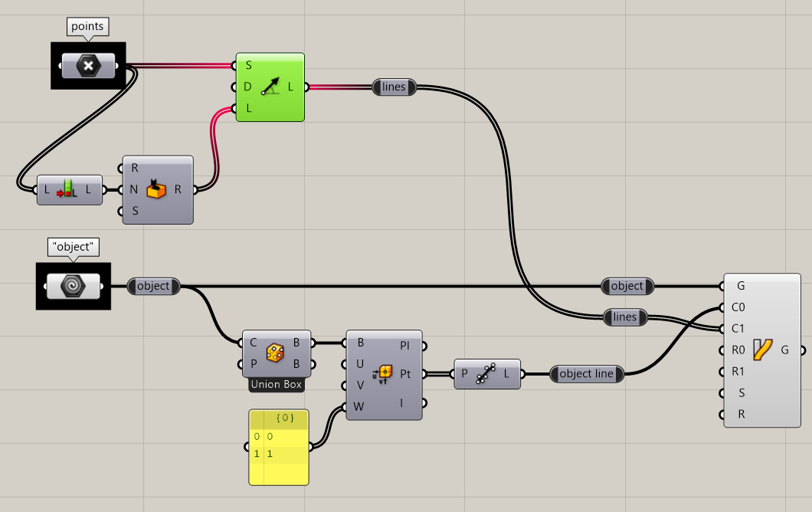Click the List Length component icon

point(67,189)
